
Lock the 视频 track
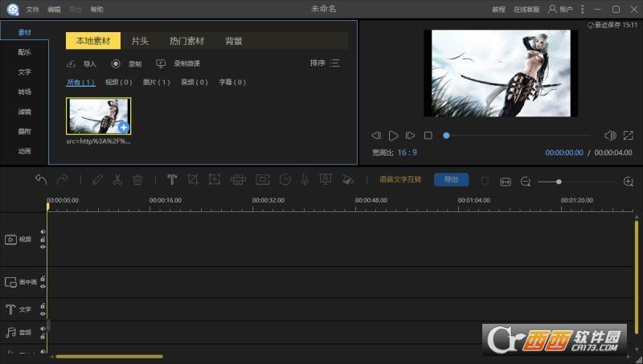coord(43,239)
